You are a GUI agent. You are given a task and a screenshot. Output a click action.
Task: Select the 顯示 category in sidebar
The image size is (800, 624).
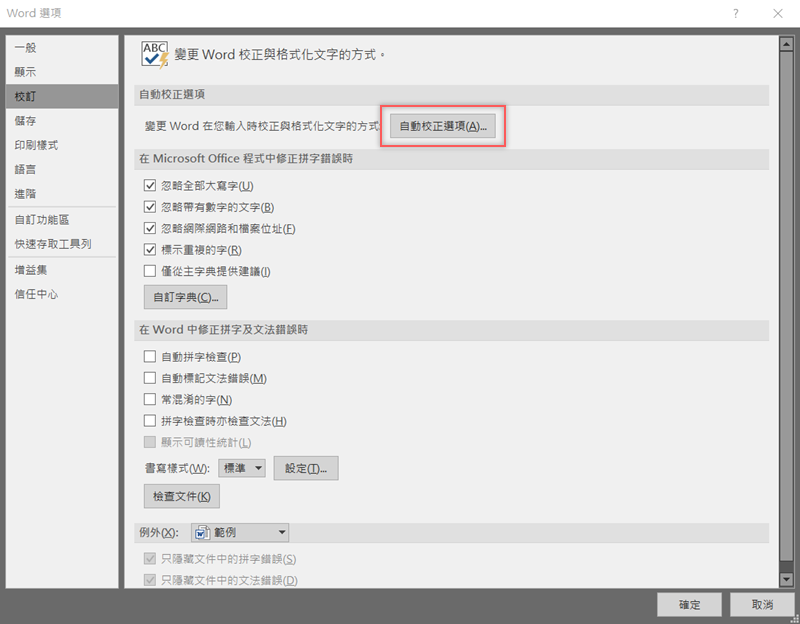coord(62,72)
